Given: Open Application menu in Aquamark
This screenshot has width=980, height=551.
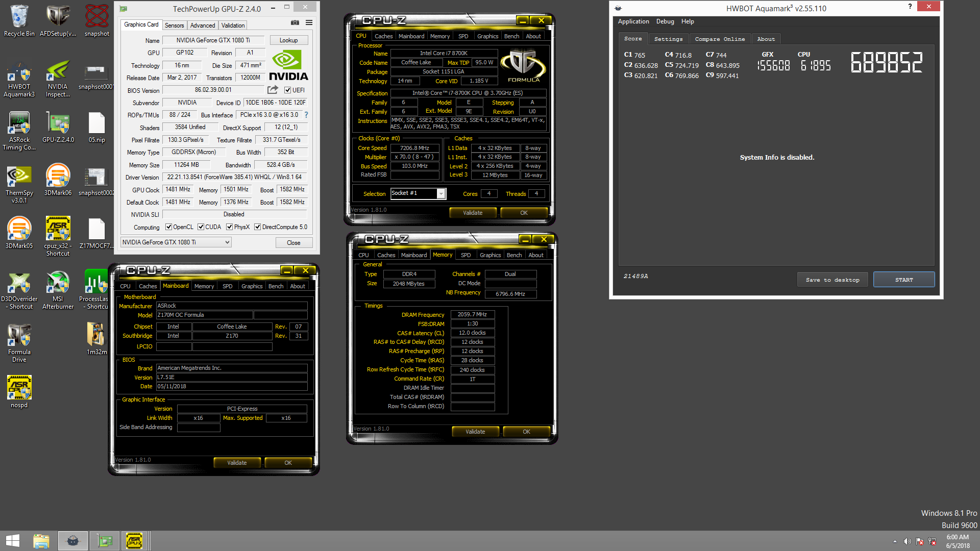Looking at the screenshot, I should pos(633,21).
